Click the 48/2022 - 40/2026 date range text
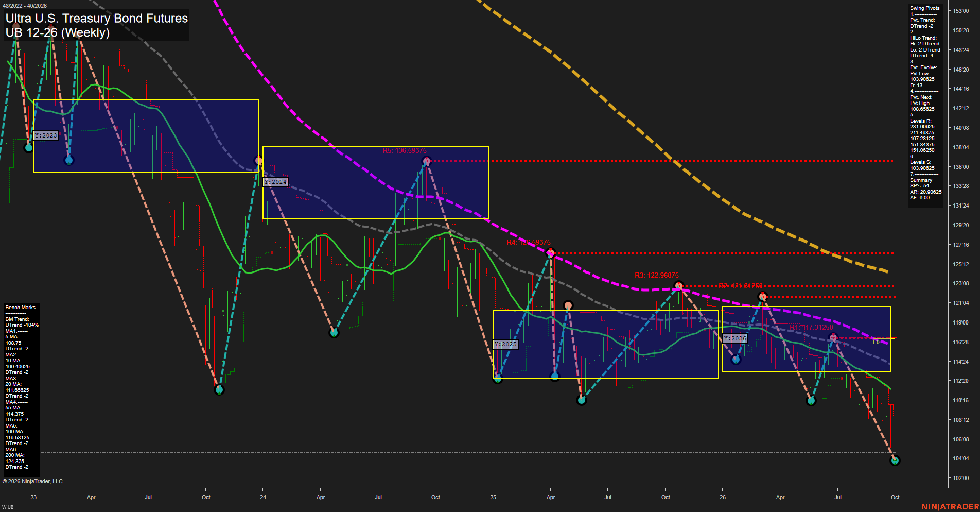980x512 pixels. (x=25, y=6)
